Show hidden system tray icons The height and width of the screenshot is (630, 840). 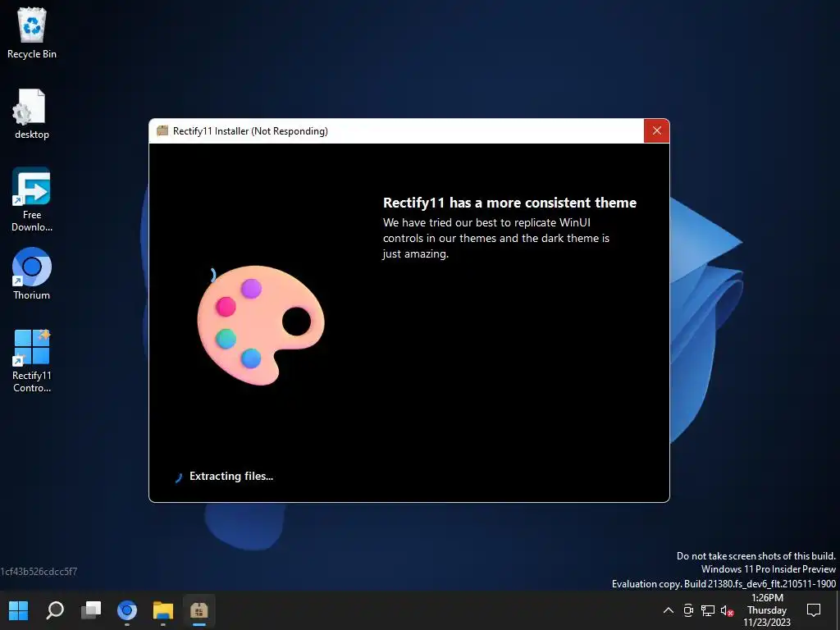click(669, 610)
